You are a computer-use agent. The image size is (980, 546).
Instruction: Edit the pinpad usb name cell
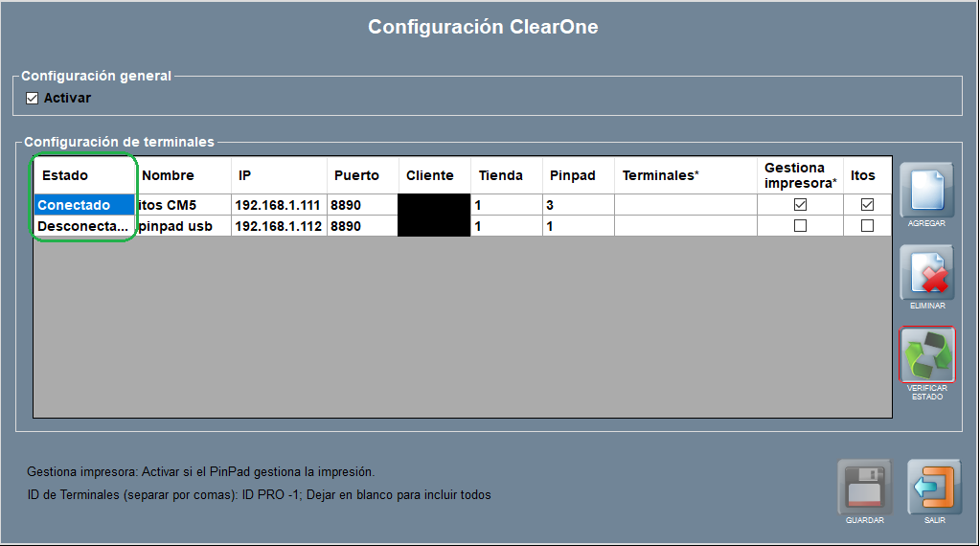(182, 226)
